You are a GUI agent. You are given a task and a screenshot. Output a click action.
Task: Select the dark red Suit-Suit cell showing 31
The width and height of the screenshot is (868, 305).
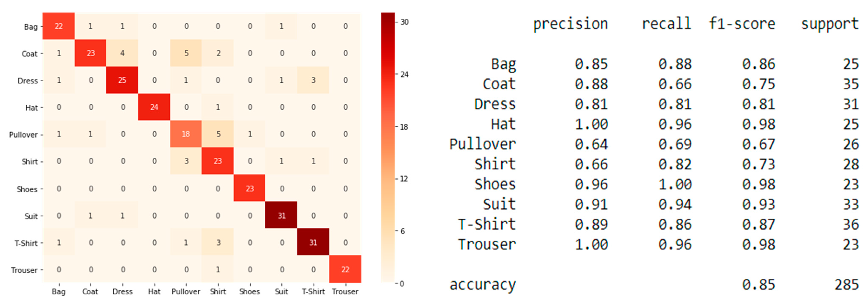[x=281, y=215]
